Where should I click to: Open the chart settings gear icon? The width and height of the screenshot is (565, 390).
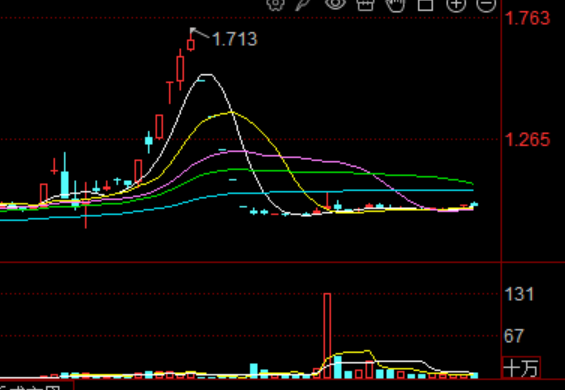tap(276, 4)
